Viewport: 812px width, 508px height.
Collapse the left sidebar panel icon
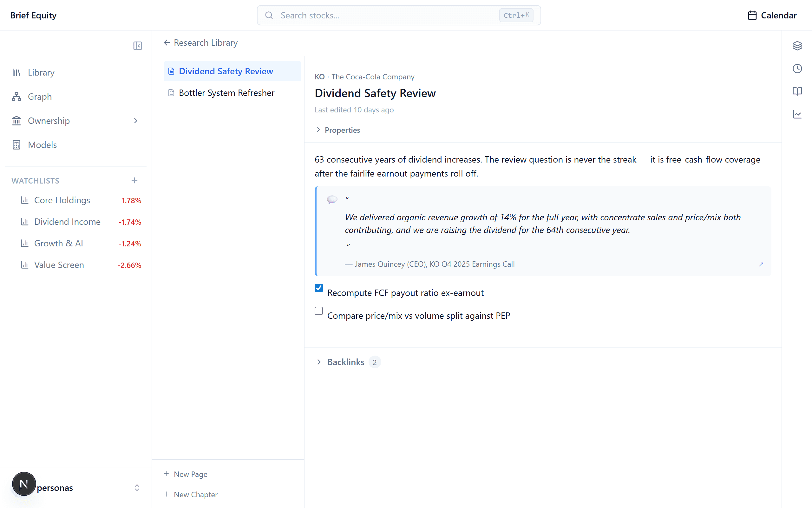(138, 46)
